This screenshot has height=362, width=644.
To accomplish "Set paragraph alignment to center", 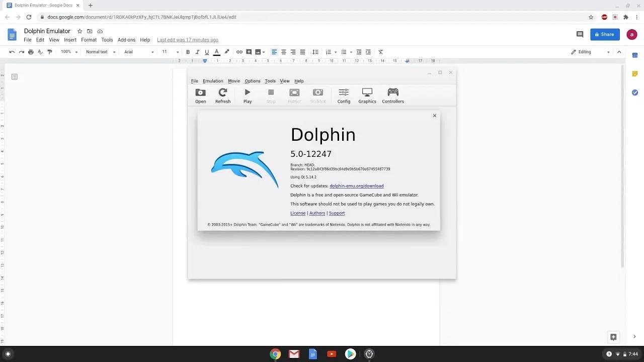I will 284,52.
